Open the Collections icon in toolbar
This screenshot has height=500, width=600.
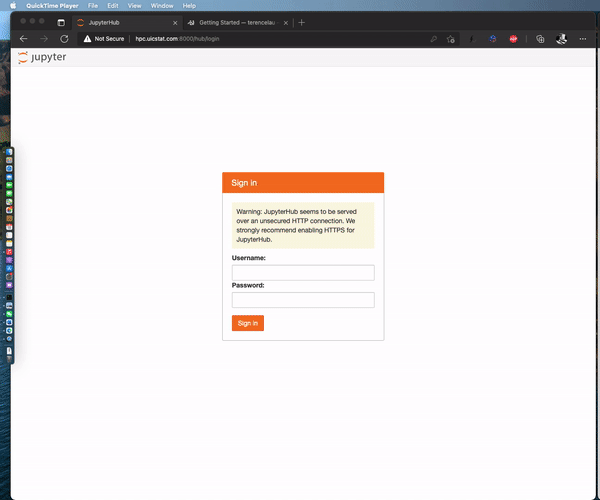click(540, 39)
